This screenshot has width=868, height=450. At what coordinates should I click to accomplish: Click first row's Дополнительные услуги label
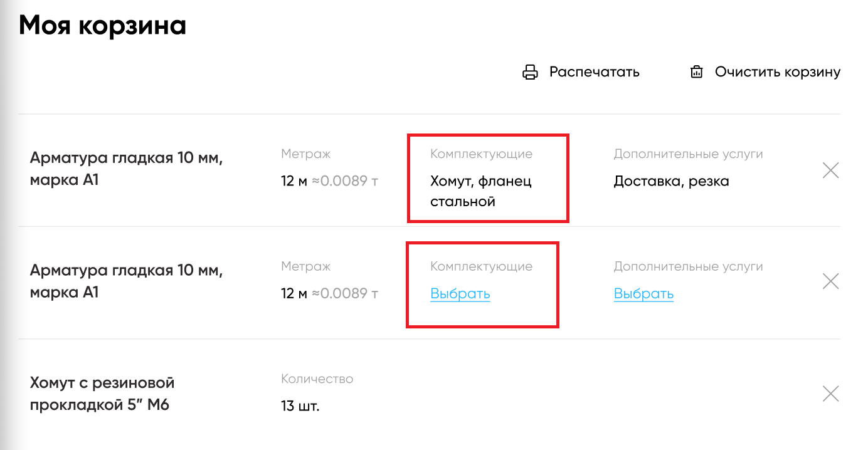coord(688,154)
